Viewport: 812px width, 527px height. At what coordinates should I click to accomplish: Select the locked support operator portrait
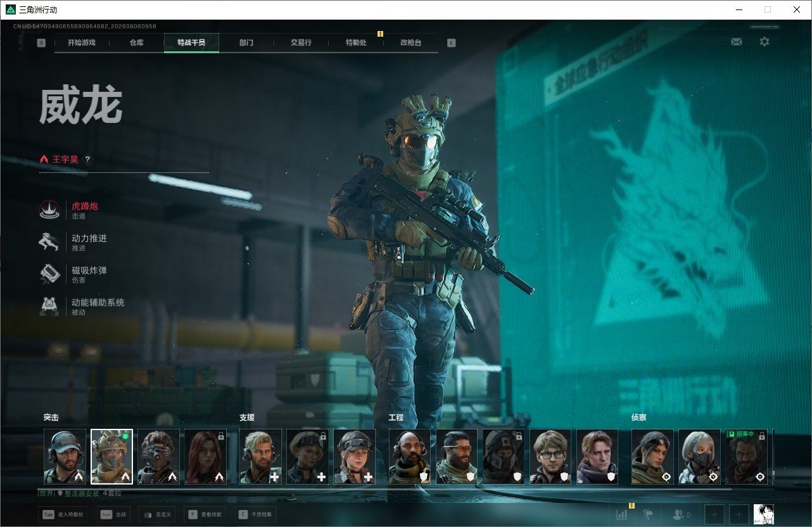307,457
